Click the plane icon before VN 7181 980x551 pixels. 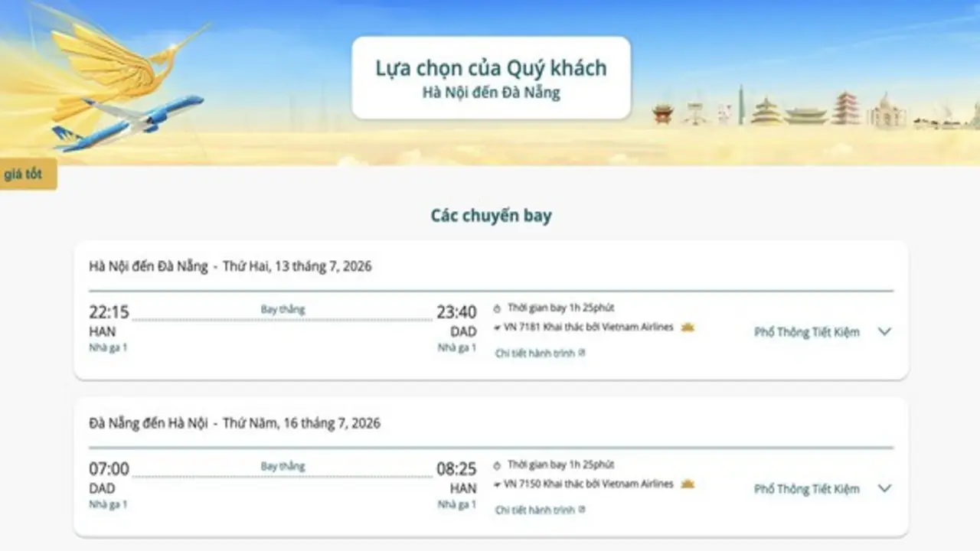click(x=498, y=328)
